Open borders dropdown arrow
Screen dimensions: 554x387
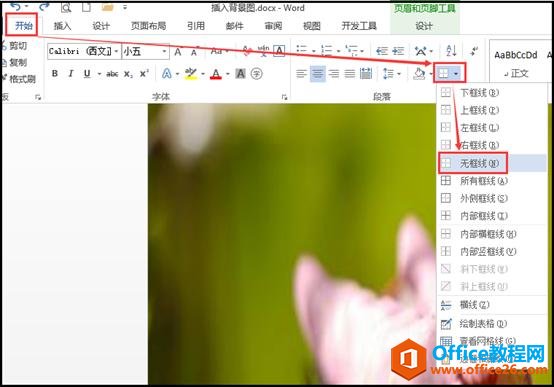coord(456,74)
